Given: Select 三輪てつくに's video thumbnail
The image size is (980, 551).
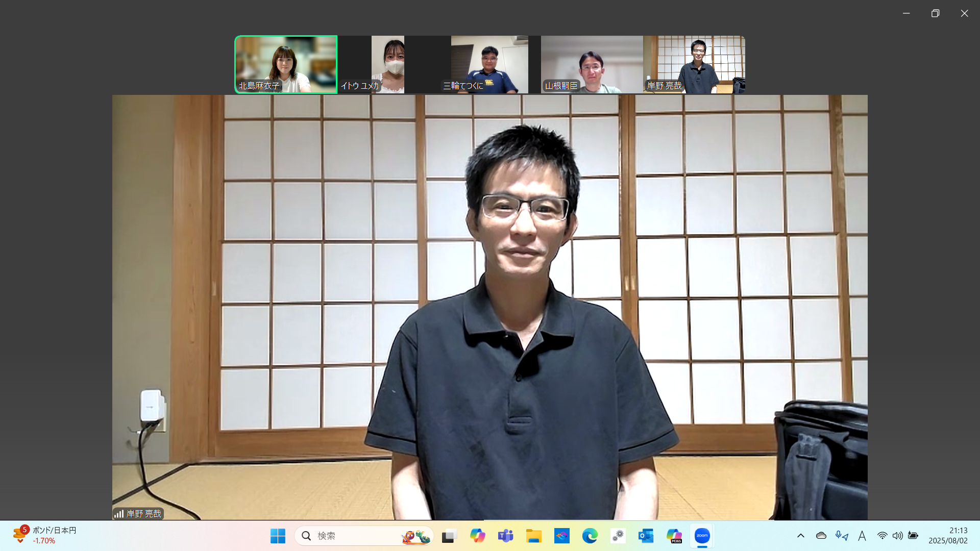Looking at the screenshot, I should pos(489,64).
